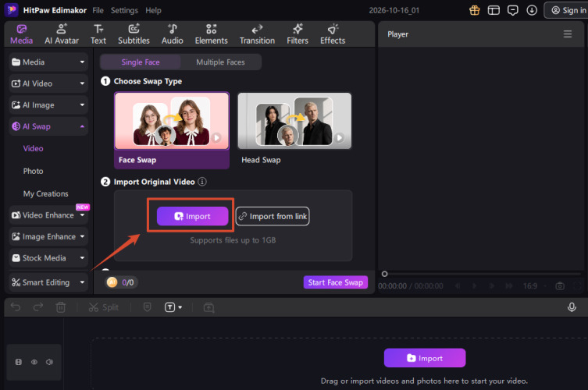588x390 pixels.
Task: Play the Head Swap preview
Action: [340, 137]
